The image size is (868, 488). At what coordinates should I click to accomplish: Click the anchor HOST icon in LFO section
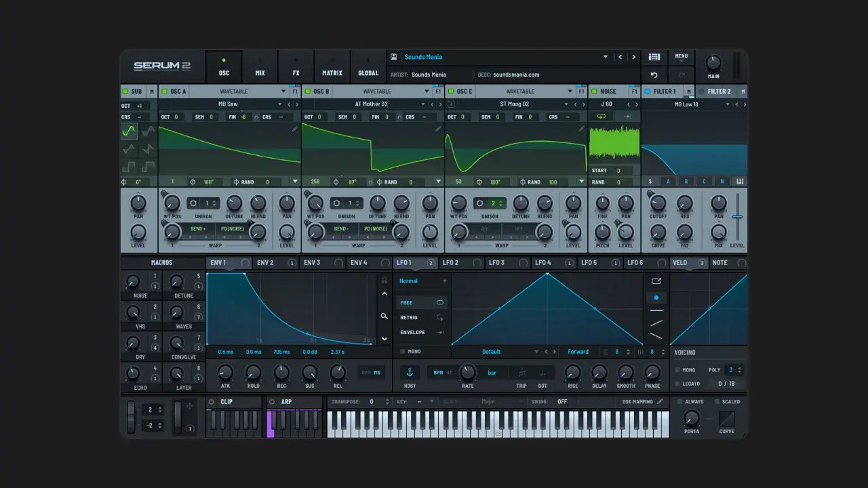pos(409,373)
